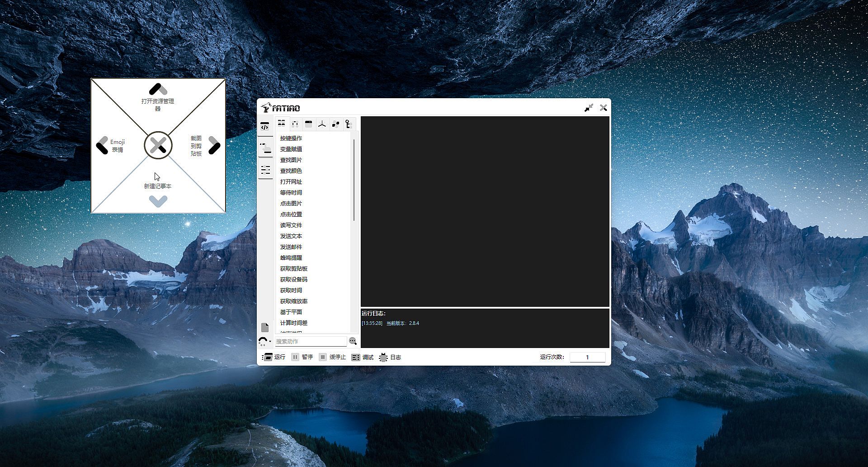The width and height of the screenshot is (868, 467).
Task: Select 蜂鸣提醒 in the action list
Action: tap(291, 258)
